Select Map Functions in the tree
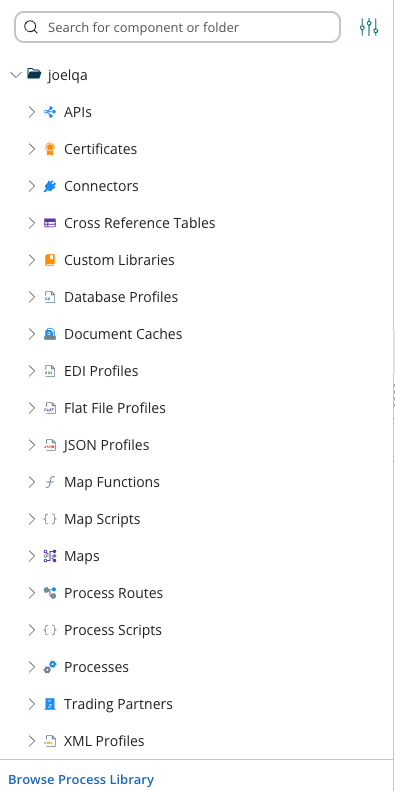Screen dimensions: 395x791 pyautogui.click(x=111, y=482)
